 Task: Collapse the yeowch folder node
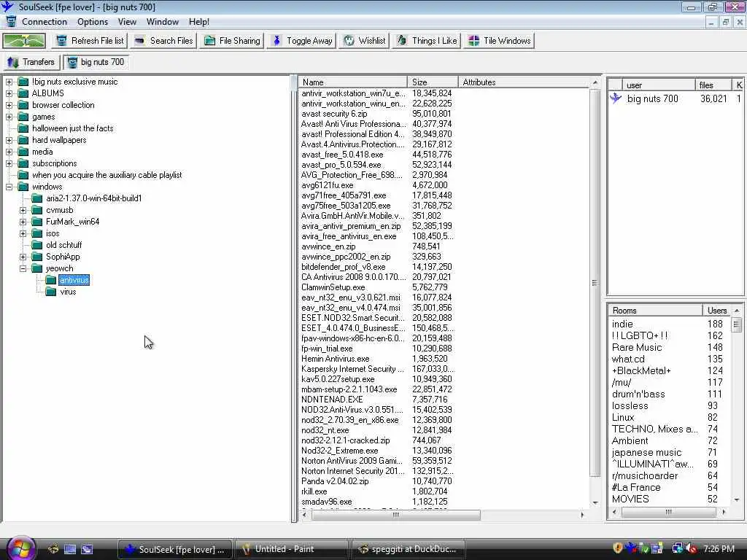click(x=23, y=268)
